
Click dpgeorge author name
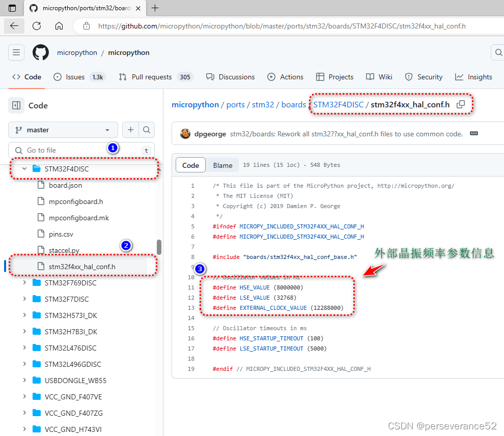click(210, 134)
